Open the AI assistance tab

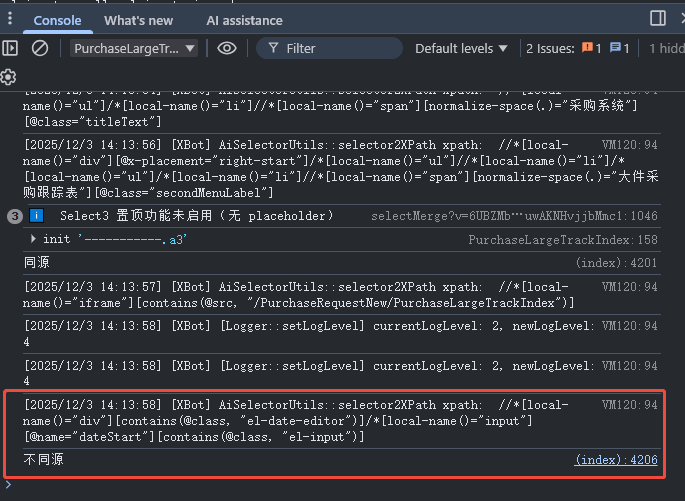[x=244, y=21]
